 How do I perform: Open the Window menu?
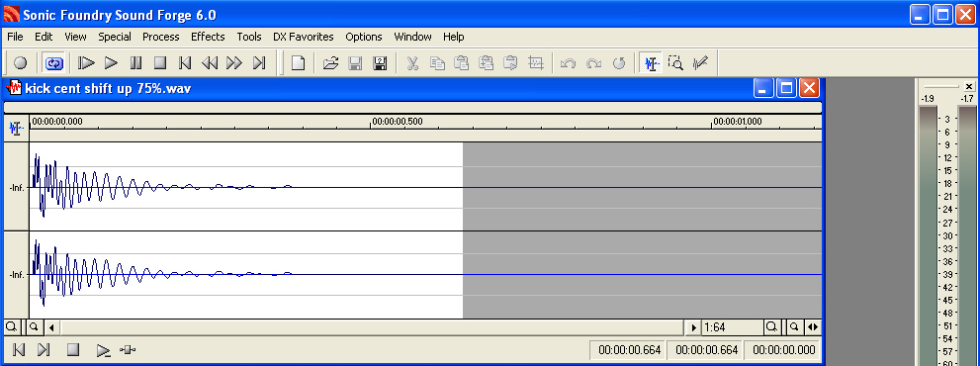[412, 37]
